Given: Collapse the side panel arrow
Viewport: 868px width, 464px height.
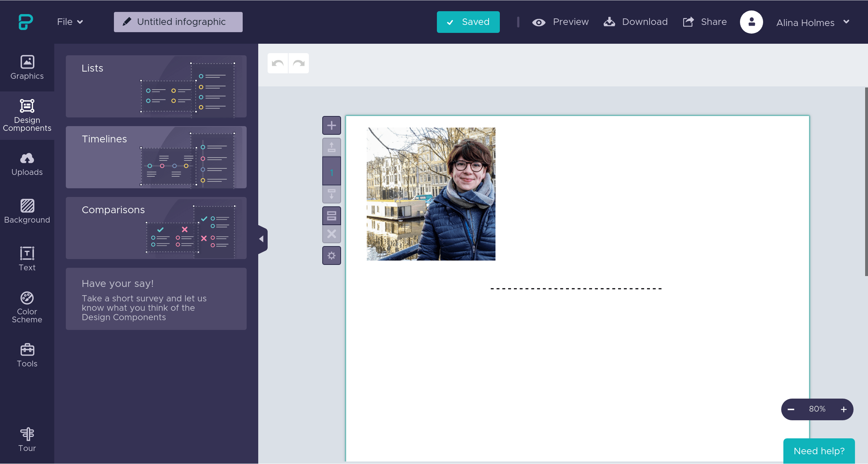Looking at the screenshot, I should click(x=262, y=239).
